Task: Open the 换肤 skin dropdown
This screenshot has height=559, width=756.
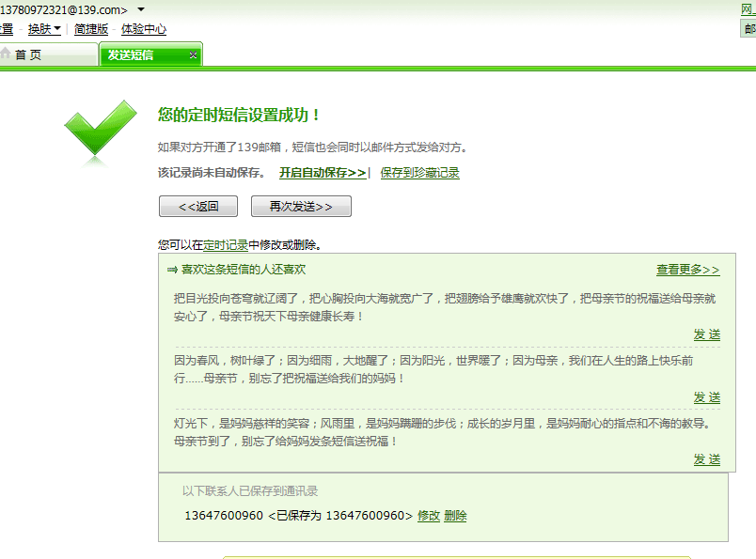Action: [x=44, y=29]
